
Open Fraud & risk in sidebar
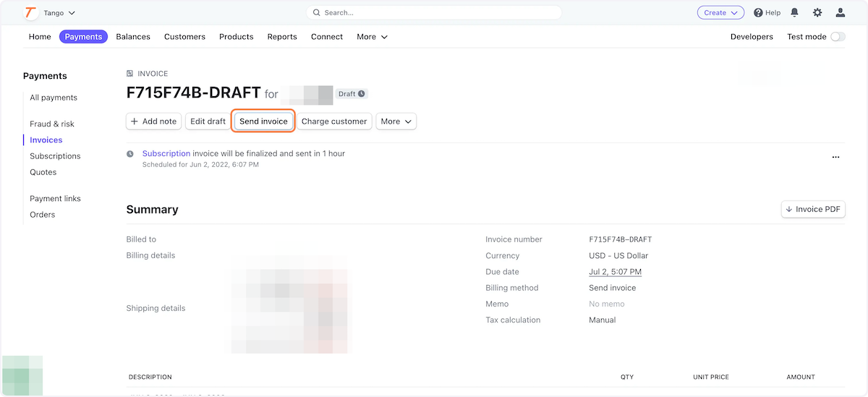(52, 124)
